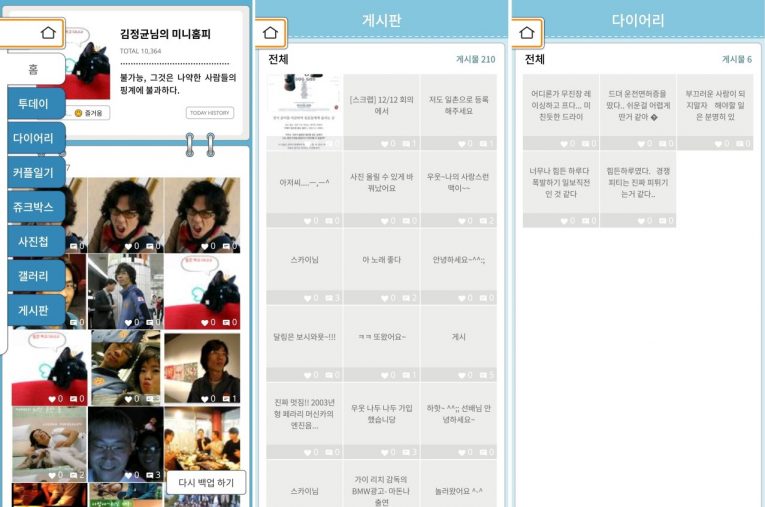
Task: Open post 'ㅋㅋ 또왔어요~'
Action: pos(382,343)
